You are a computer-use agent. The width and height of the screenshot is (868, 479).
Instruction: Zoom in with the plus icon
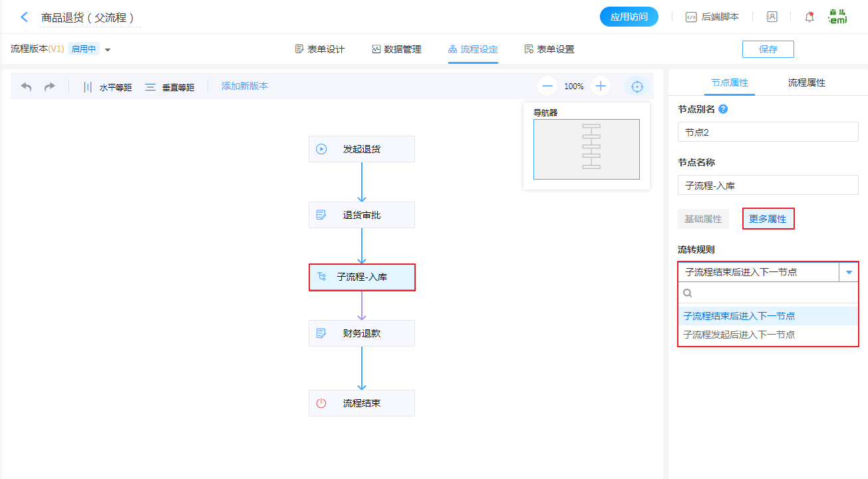[x=601, y=86]
